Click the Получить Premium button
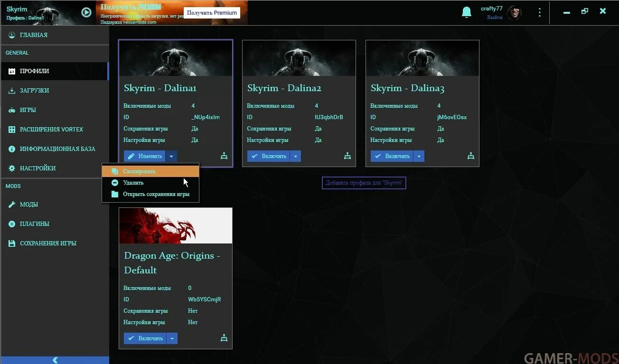This screenshot has height=364, width=619. point(212,13)
